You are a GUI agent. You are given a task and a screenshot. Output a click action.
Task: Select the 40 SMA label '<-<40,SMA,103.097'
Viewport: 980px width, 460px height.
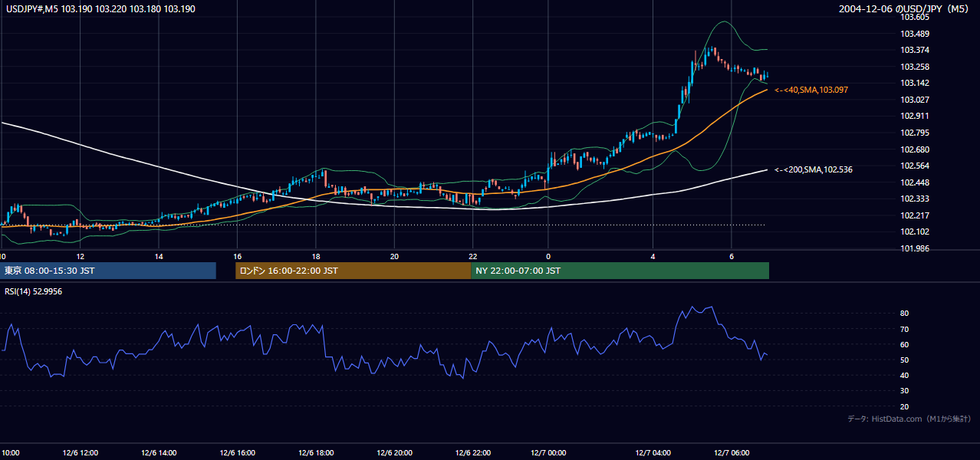pos(811,90)
